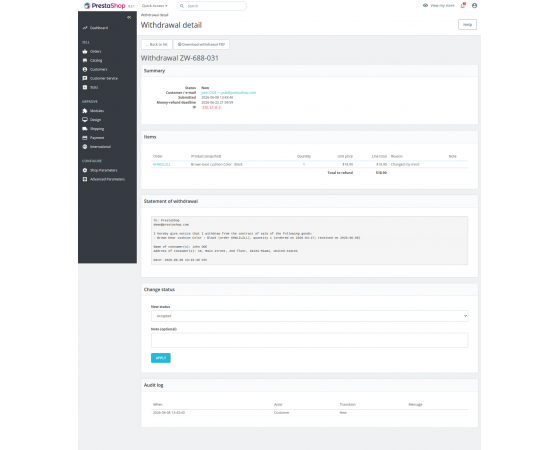Click Download withdrawal PDF button

201,44
